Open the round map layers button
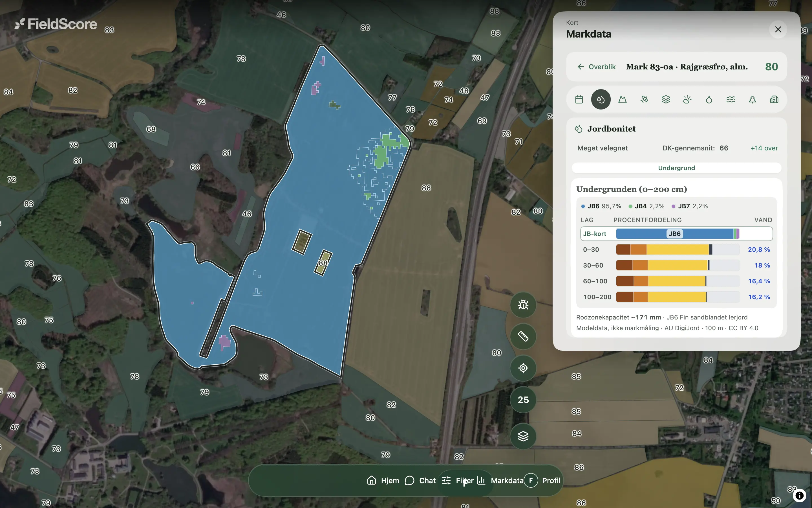The image size is (812, 508). 523,436
